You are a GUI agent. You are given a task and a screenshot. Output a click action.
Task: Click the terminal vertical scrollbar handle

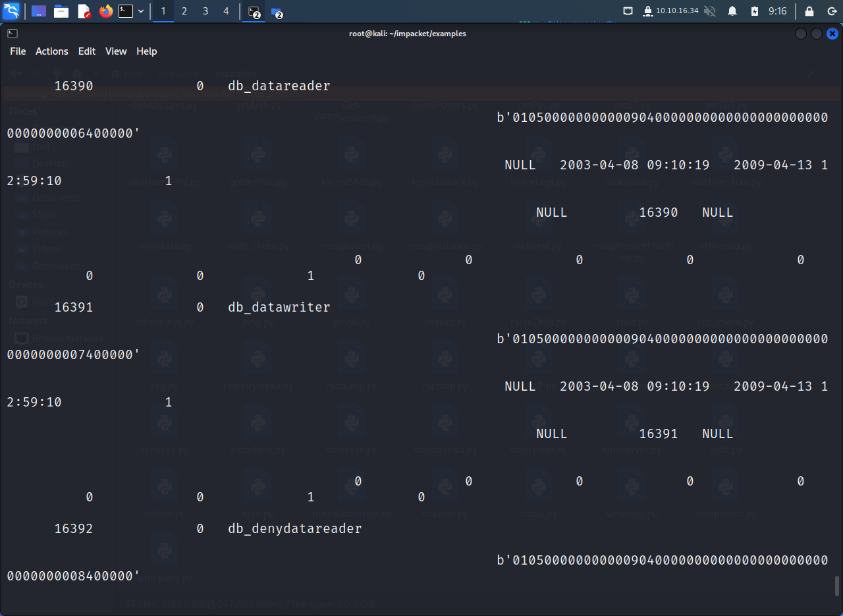[837, 586]
